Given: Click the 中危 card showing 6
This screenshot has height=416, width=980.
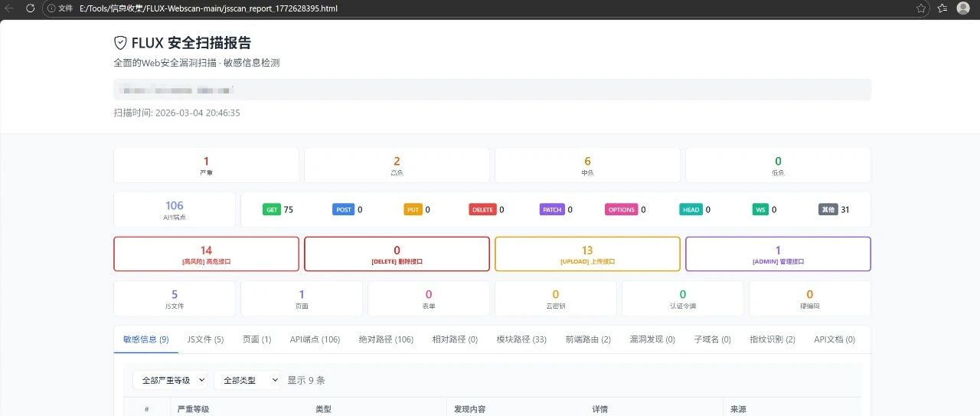Looking at the screenshot, I should click(587, 165).
